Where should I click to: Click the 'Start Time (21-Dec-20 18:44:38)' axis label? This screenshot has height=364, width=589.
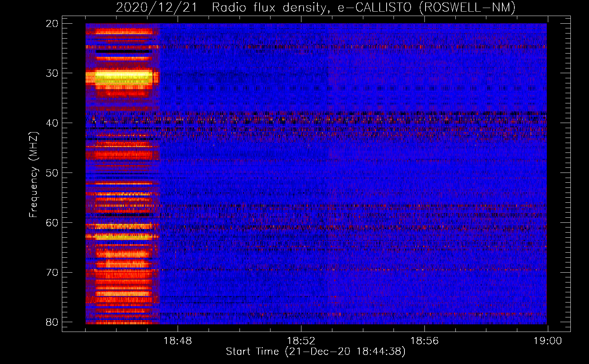pyautogui.click(x=316, y=352)
